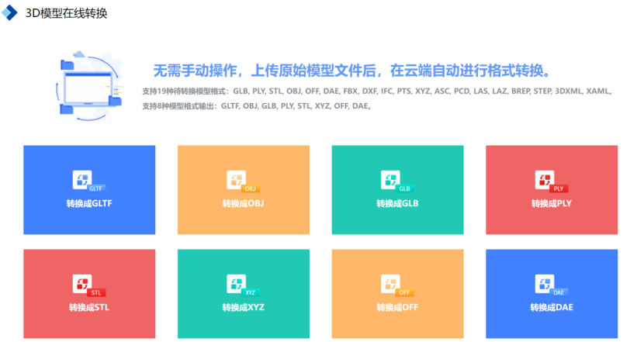
Task: Choose the 转换成XYZ label
Action: (x=243, y=308)
